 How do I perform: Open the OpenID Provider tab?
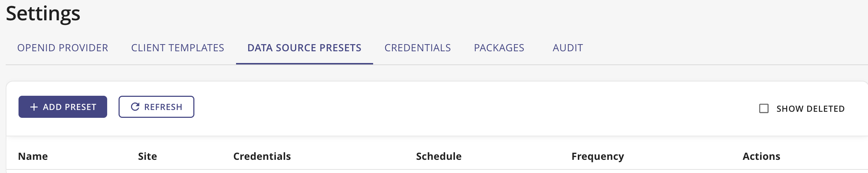click(x=63, y=48)
